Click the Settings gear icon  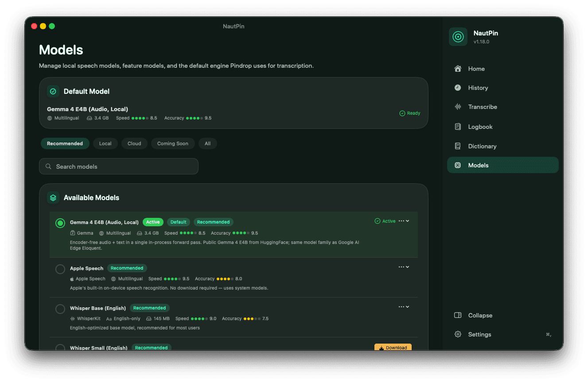[x=458, y=334]
